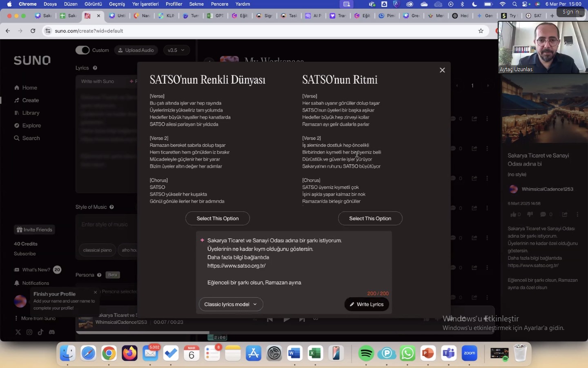Viewport: 588px width, 368px height.
Task: Bookmark this page with the star icon
Action: click(481, 31)
